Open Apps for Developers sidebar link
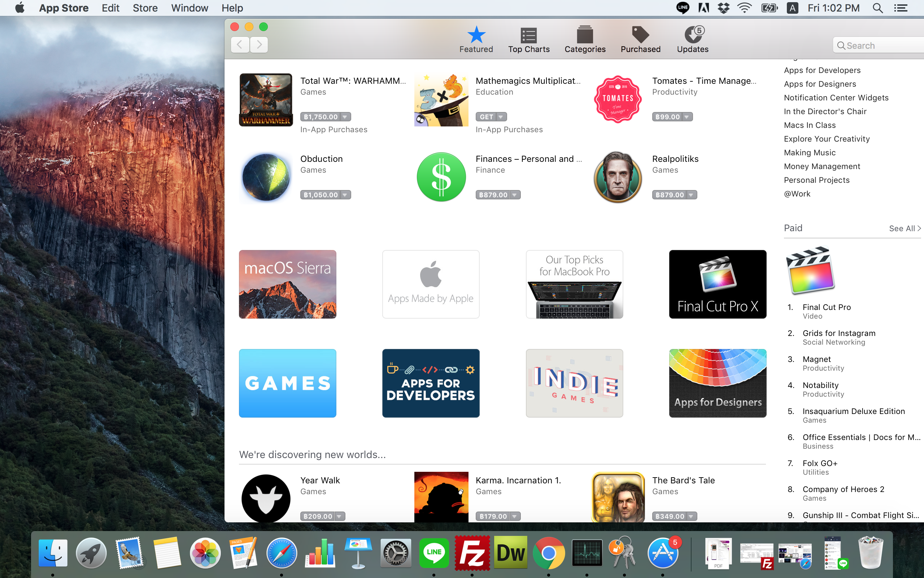 [x=822, y=70]
